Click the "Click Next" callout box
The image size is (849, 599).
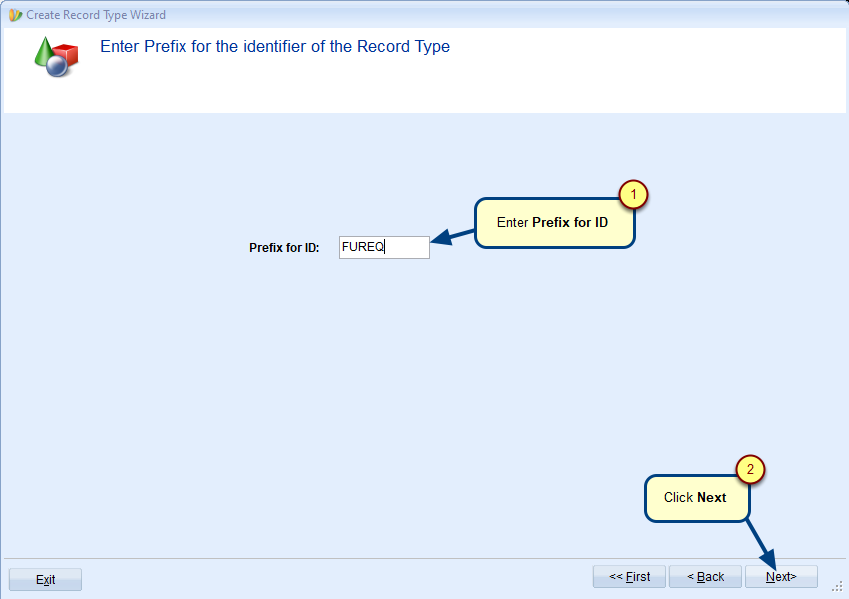tap(696, 498)
